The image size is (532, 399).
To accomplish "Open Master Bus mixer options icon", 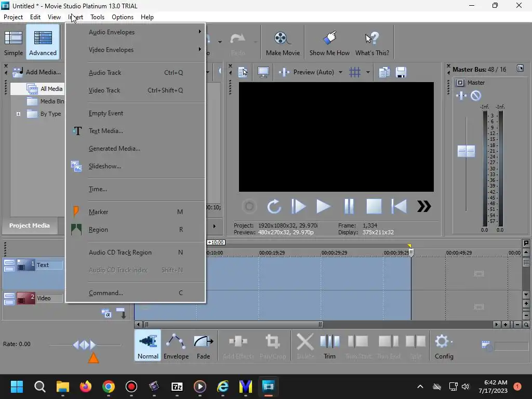I will point(520,68).
